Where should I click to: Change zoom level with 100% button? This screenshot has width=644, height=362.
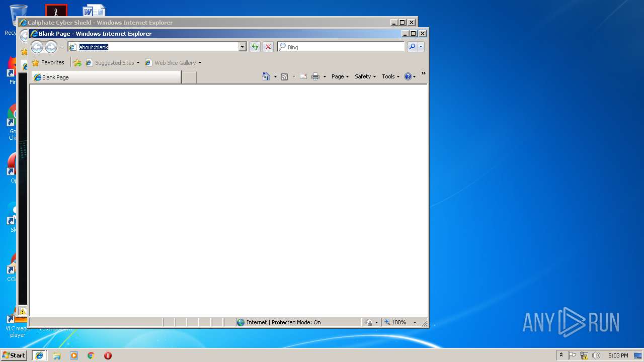click(x=396, y=322)
